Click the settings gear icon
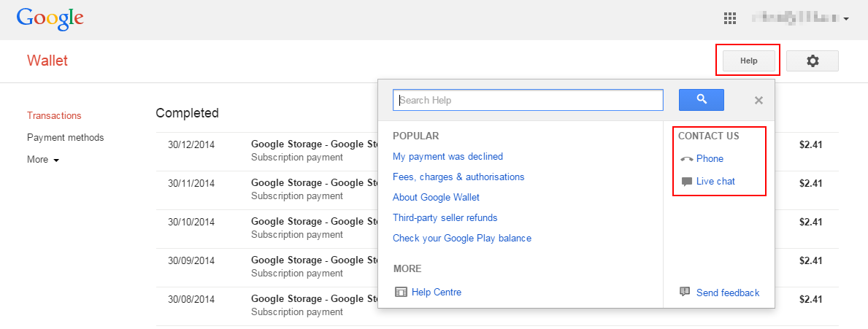This screenshot has width=868, height=329. point(812,61)
